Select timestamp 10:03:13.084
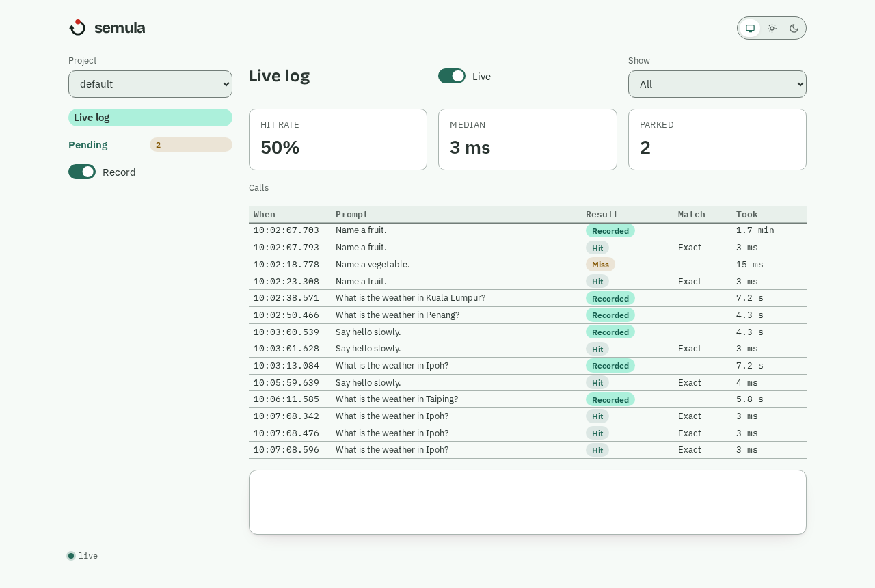 [x=286, y=366]
